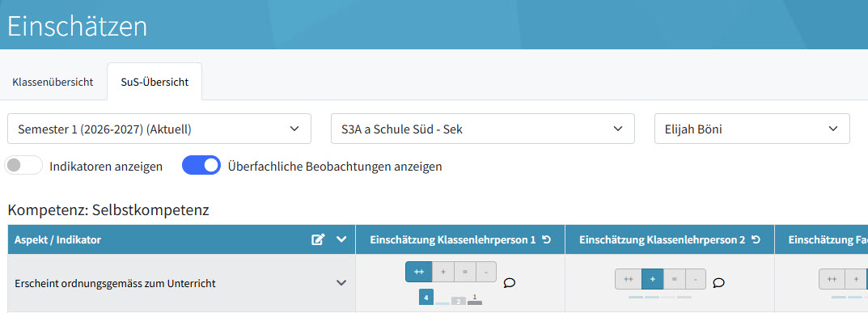Select + rating in third Einschätzung column

(x=856, y=279)
